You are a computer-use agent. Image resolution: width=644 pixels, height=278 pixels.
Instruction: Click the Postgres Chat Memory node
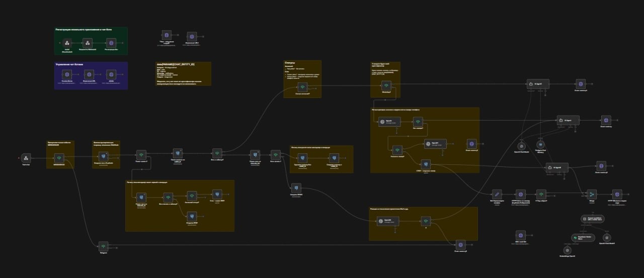point(541,145)
